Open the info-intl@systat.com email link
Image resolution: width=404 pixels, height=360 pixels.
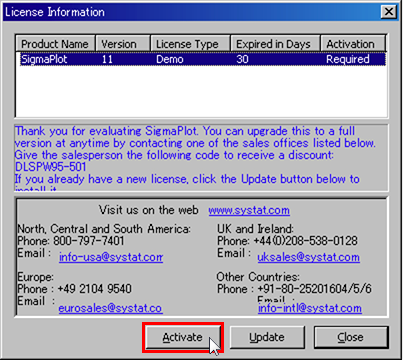[310, 308]
